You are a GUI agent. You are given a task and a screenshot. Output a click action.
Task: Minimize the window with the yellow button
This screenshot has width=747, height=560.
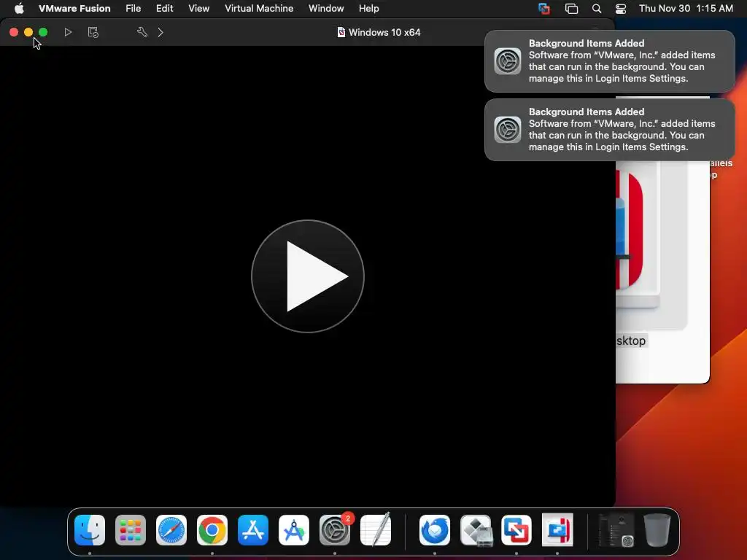tap(28, 32)
